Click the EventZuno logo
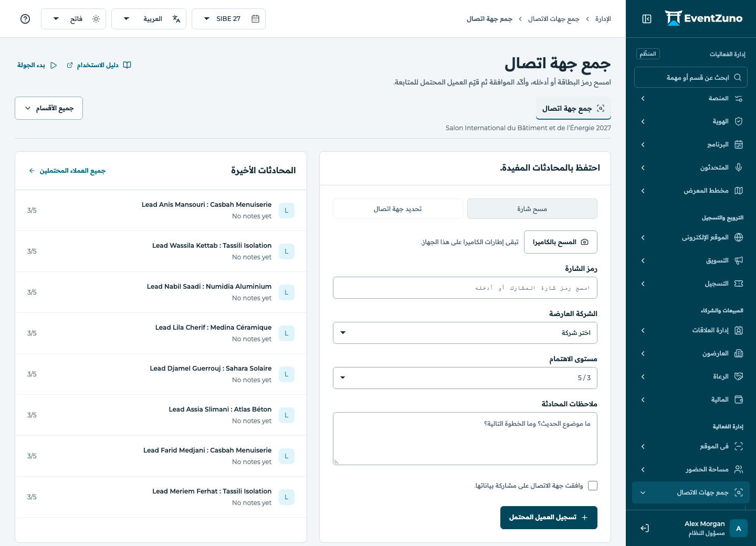This screenshot has height=546, width=756. pos(703,18)
